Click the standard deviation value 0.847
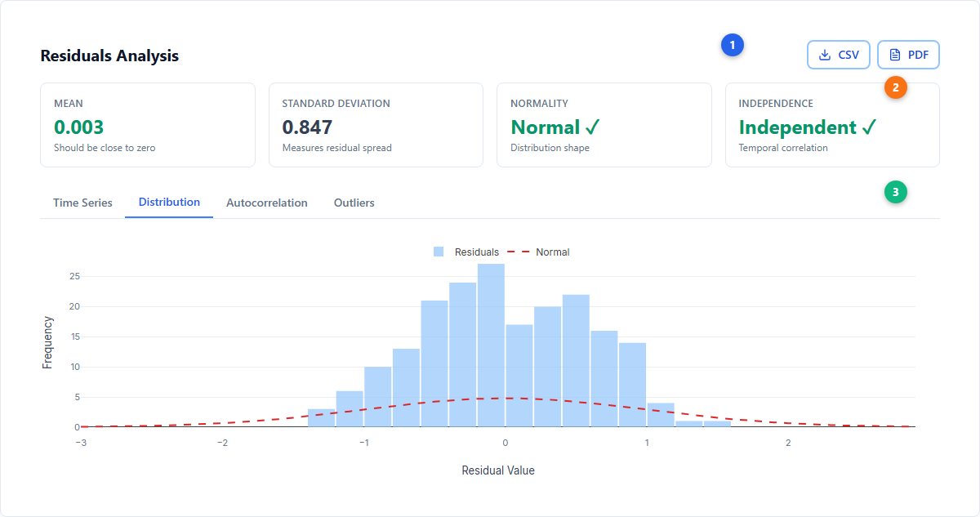 (307, 127)
